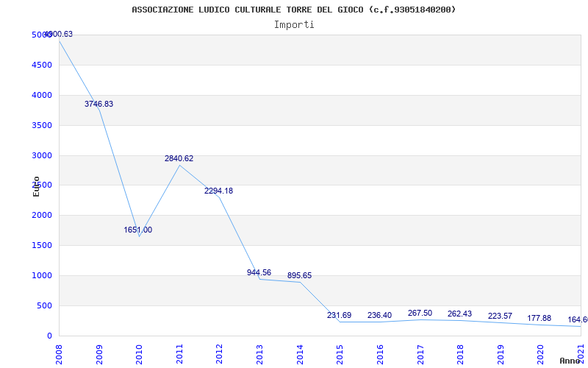Click the 223.57 data label
This screenshot has width=588, height=368.
pyautogui.click(x=500, y=316)
